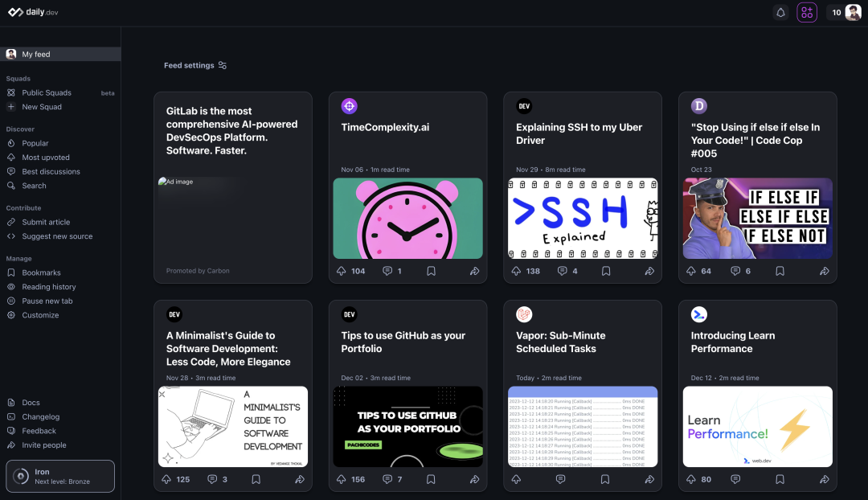868x500 pixels.
Task: Click reputation score 10
Action: click(837, 12)
